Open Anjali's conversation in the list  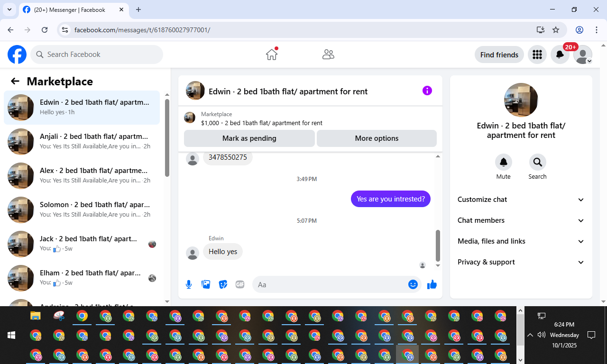(x=82, y=142)
